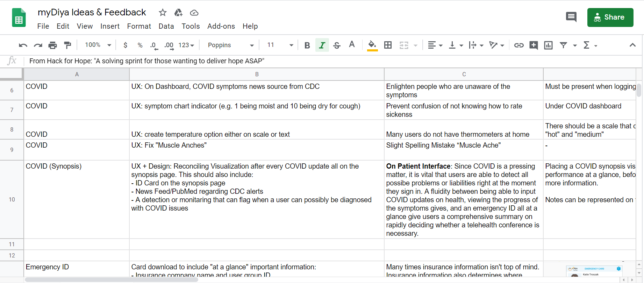644x283 pixels.
Task: Select the "Under COVID dashboard" cell
Action: (589, 110)
